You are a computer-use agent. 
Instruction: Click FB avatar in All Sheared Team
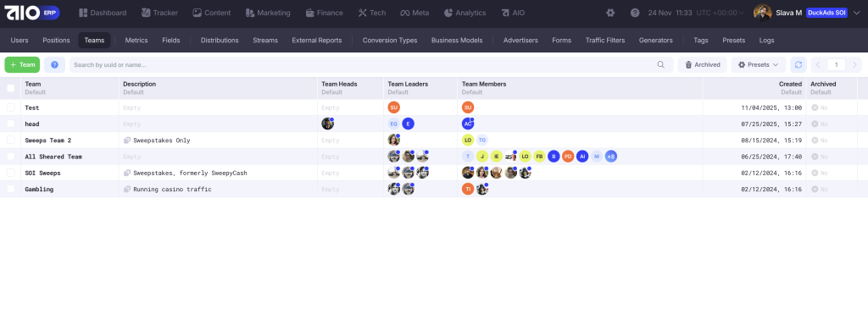pyautogui.click(x=539, y=157)
